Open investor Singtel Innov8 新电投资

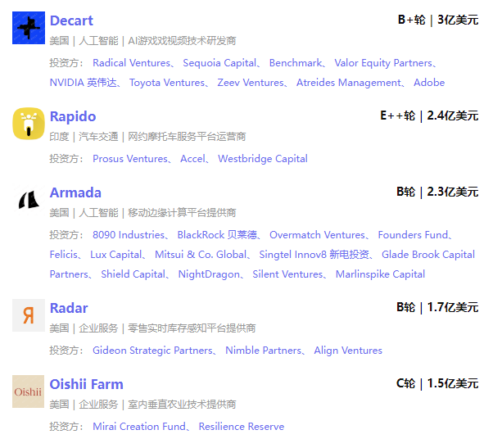[x=314, y=255]
